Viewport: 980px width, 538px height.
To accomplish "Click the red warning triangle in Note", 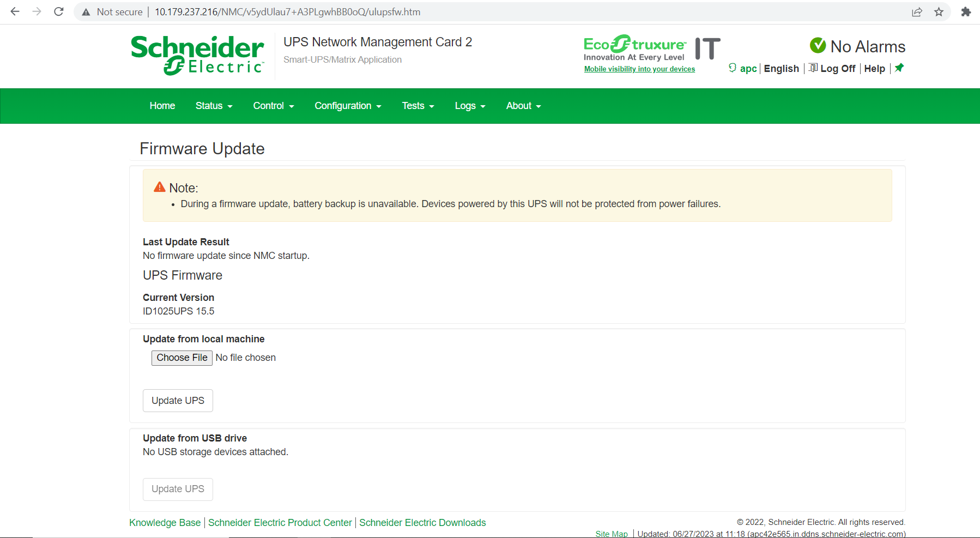I will tap(160, 187).
